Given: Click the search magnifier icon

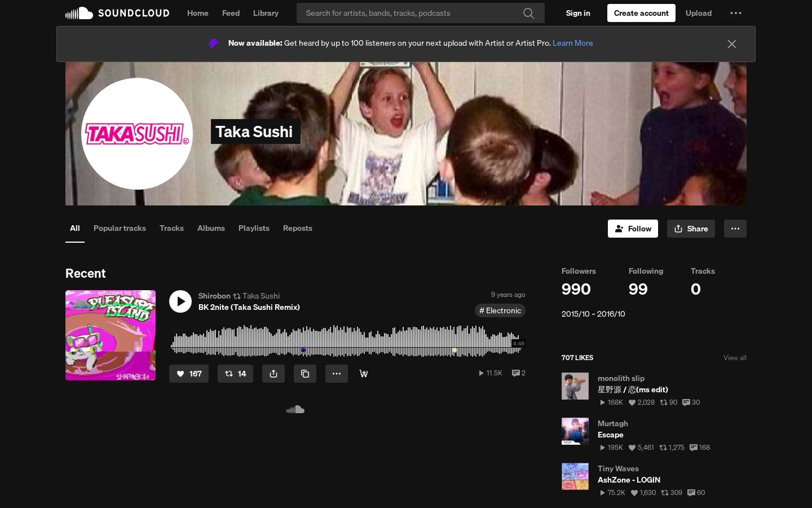Looking at the screenshot, I should pos(528,13).
